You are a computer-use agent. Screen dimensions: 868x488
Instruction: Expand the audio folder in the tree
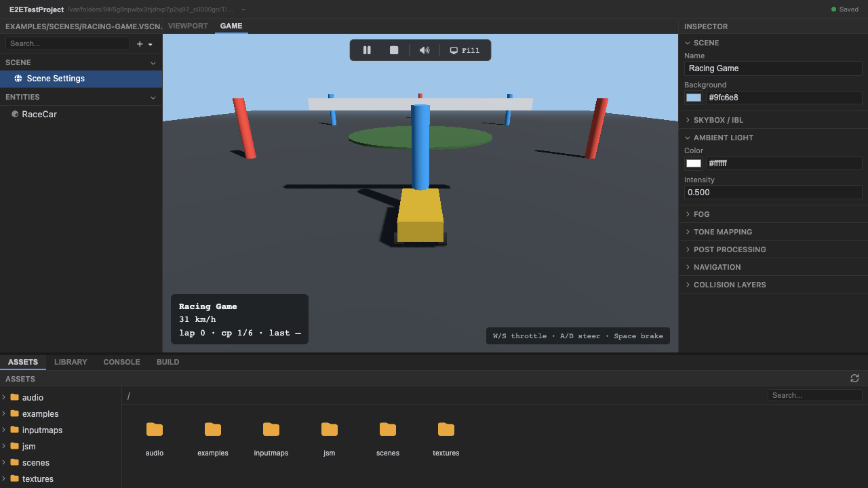pyautogui.click(x=4, y=397)
